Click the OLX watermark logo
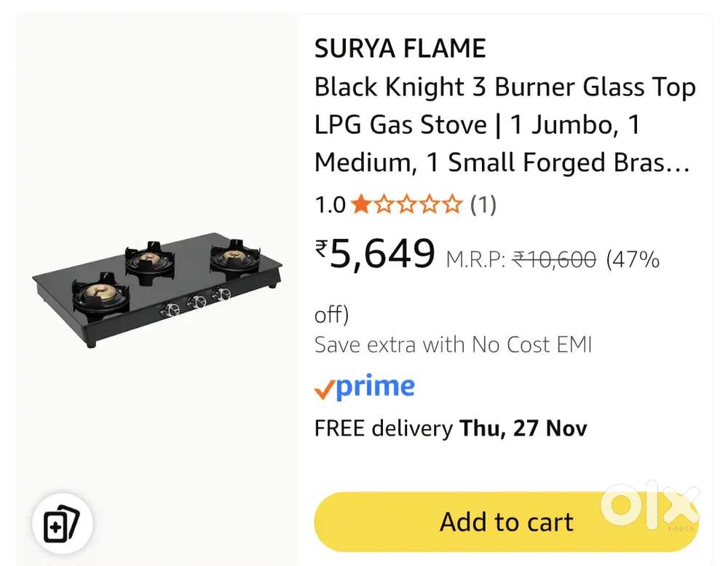728x566 pixels. [650, 504]
